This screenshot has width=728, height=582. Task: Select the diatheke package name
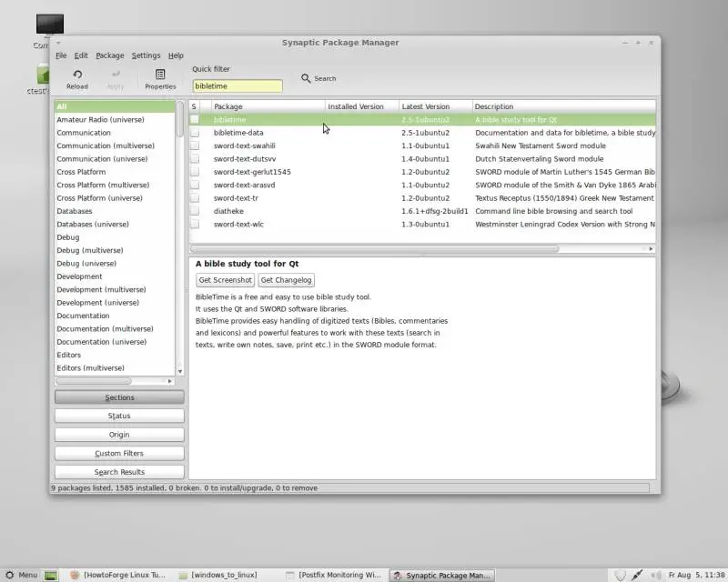[x=228, y=211]
